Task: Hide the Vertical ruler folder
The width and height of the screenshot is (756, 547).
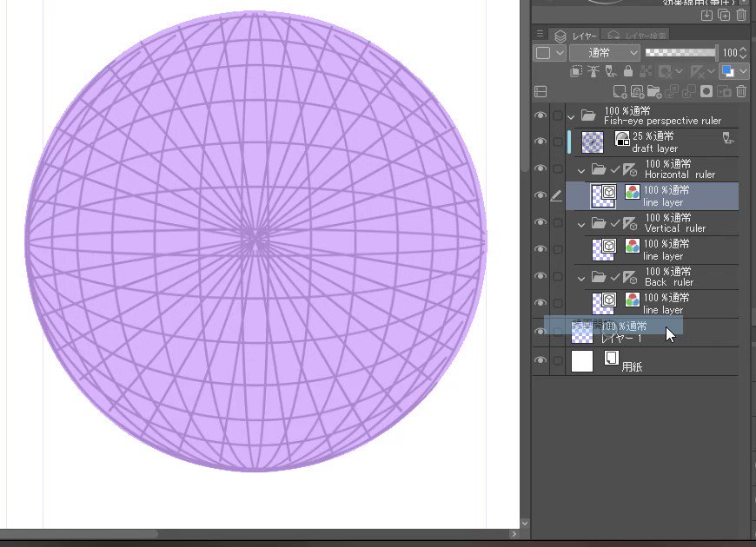Action: click(540, 222)
